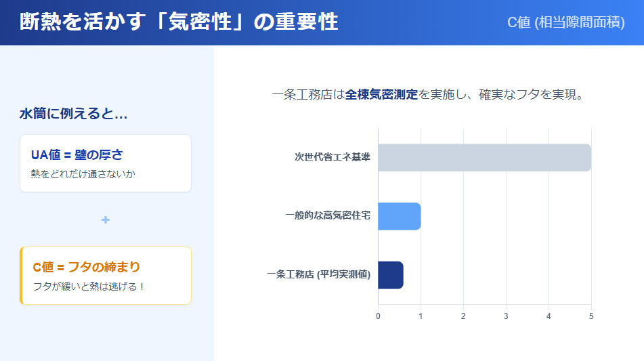Viewport: 644px width, 361px height.
Task: Click the plus sign between the cards
Action: click(105, 219)
